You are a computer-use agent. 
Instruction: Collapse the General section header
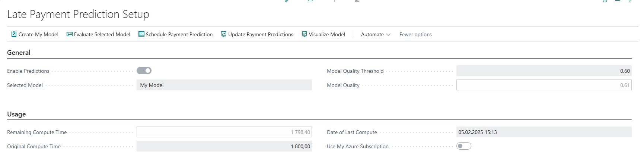tap(19, 53)
